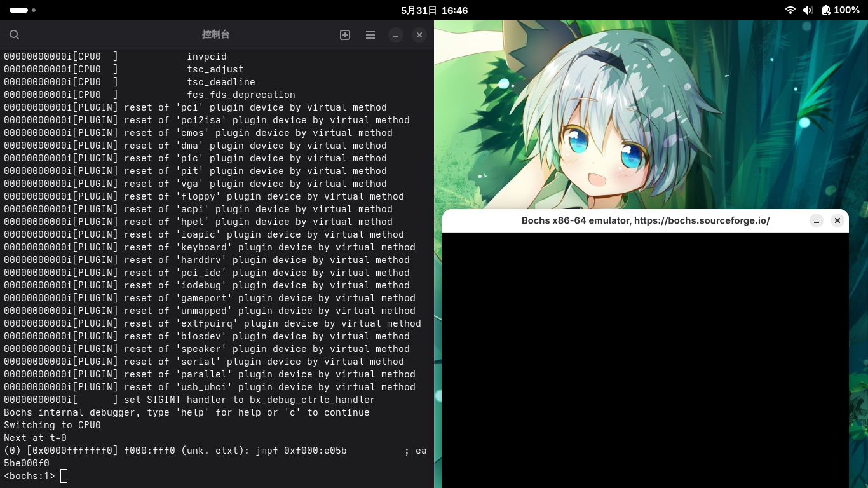Click the reset of 'dma' line
Viewport: 868px width, 488px height.
pyautogui.click(x=195, y=146)
